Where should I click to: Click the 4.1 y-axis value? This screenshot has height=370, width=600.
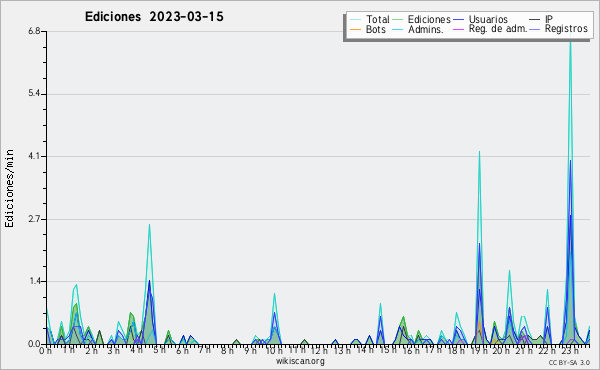(x=34, y=156)
